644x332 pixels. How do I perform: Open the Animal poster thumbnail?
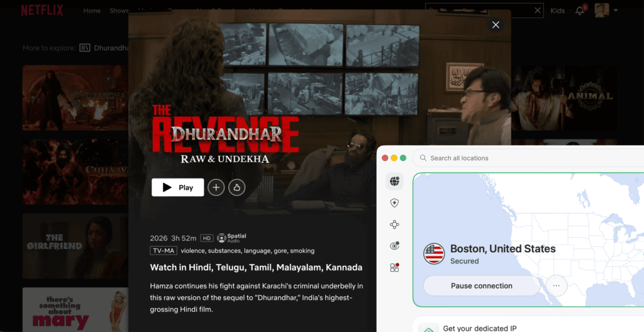point(564,98)
